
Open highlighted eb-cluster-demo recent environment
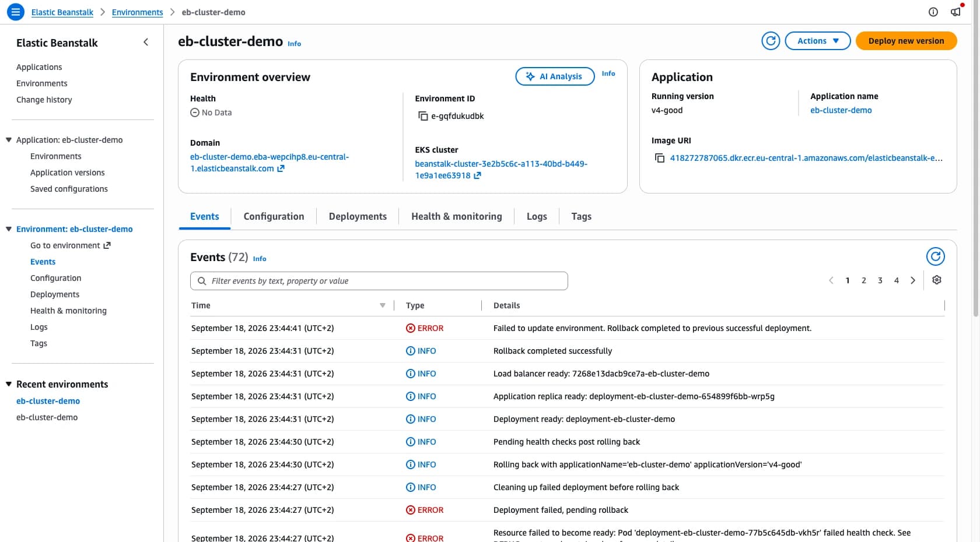tap(48, 401)
